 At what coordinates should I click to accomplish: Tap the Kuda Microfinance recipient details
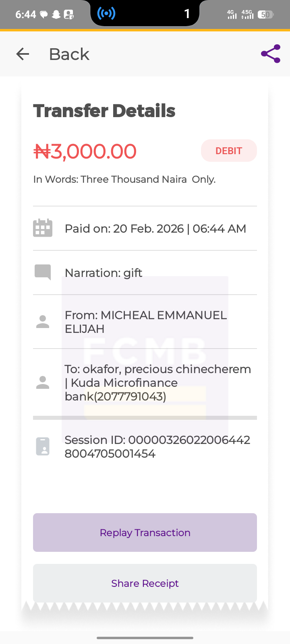157,383
